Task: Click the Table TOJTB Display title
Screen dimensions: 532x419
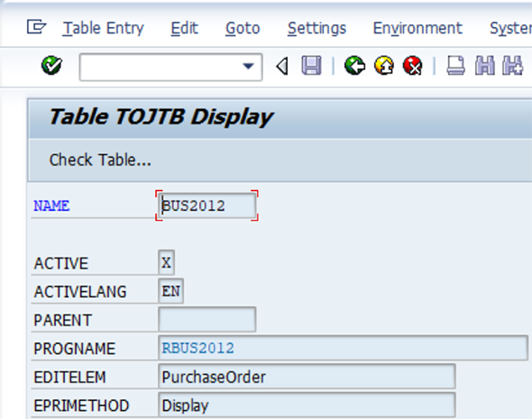Action: 161,117
